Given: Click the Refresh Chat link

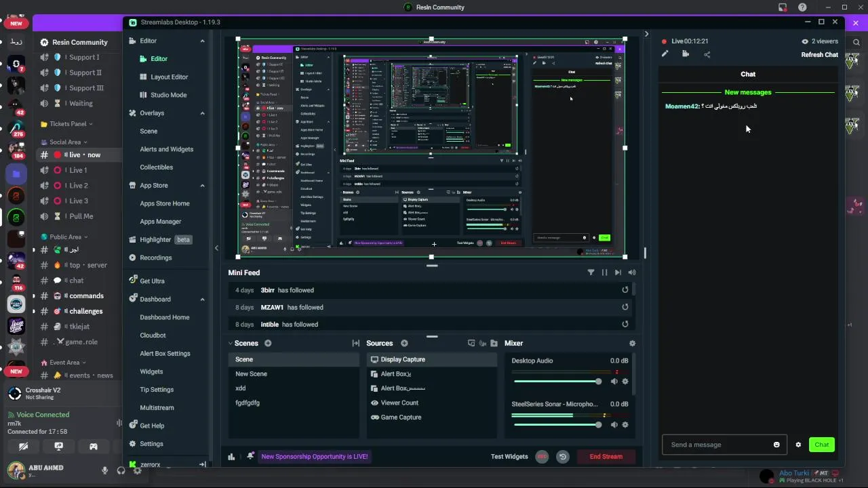Looking at the screenshot, I should coord(819,55).
